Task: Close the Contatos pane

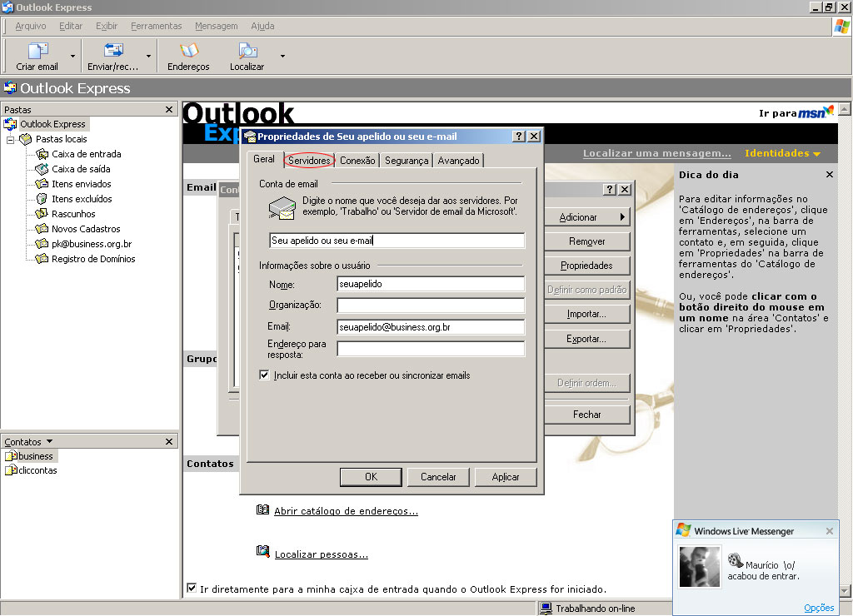Action: [169, 441]
